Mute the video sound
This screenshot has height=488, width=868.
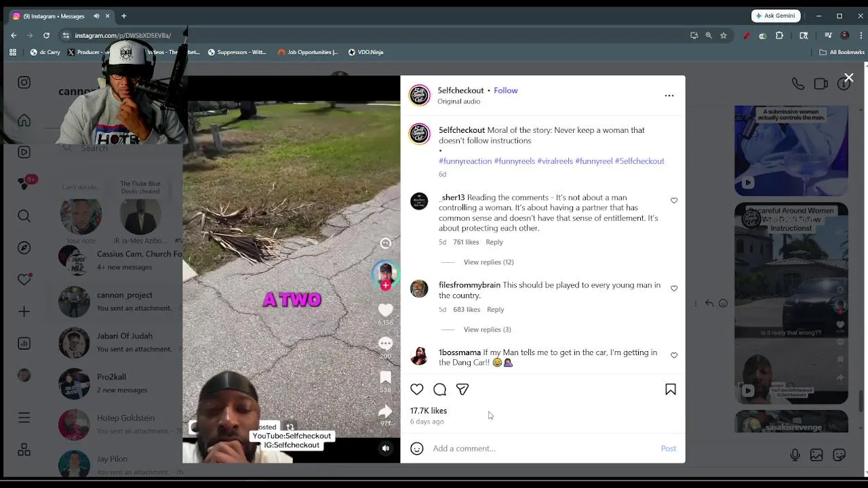[x=386, y=448]
